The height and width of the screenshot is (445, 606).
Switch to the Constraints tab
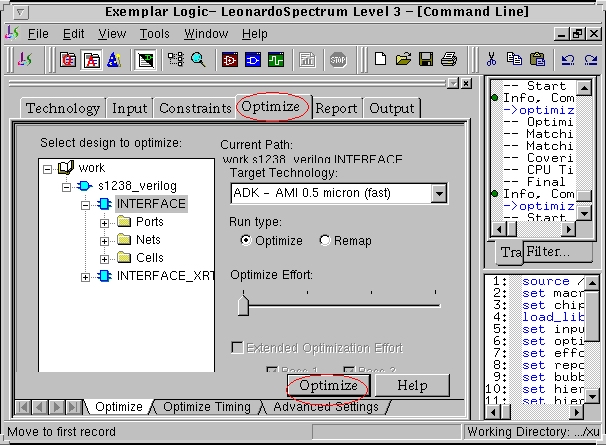195,108
